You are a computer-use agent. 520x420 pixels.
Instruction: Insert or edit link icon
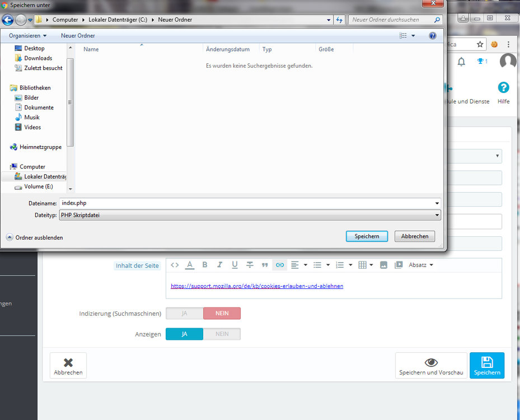pyautogui.click(x=280, y=265)
